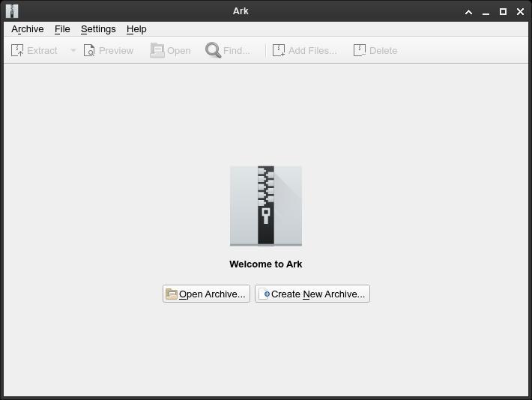Click the Open toolbar button
The image size is (532, 400).
(170, 50)
